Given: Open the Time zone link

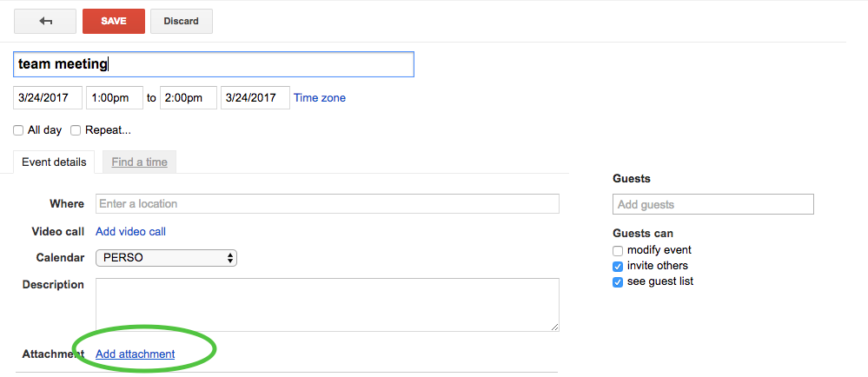Looking at the screenshot, I should (320, 98).
